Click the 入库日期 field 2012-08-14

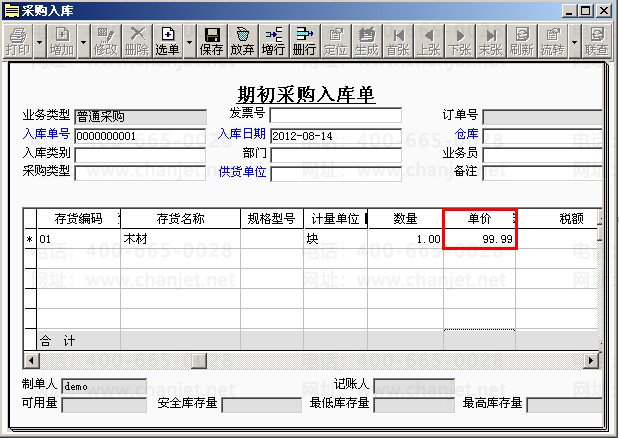(336, 136)
